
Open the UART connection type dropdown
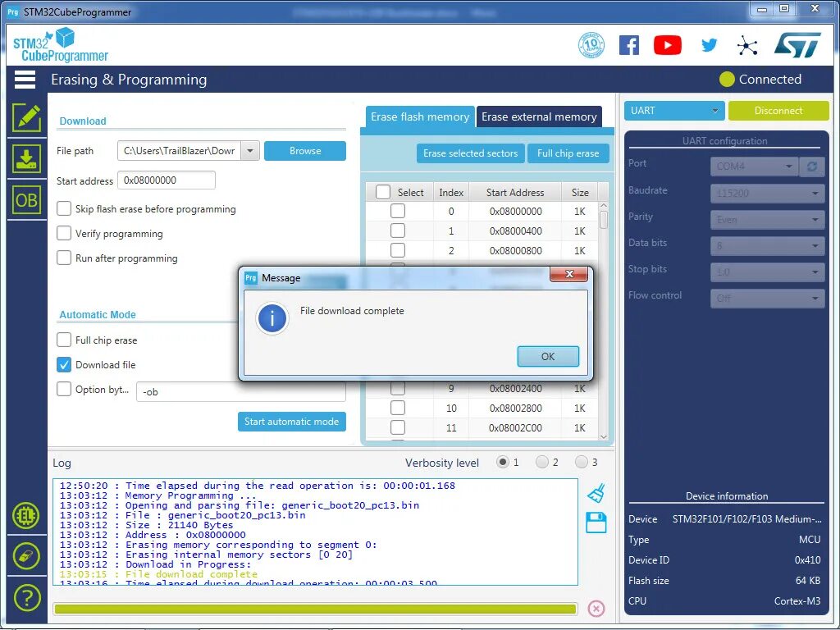[x=674, y=111]
